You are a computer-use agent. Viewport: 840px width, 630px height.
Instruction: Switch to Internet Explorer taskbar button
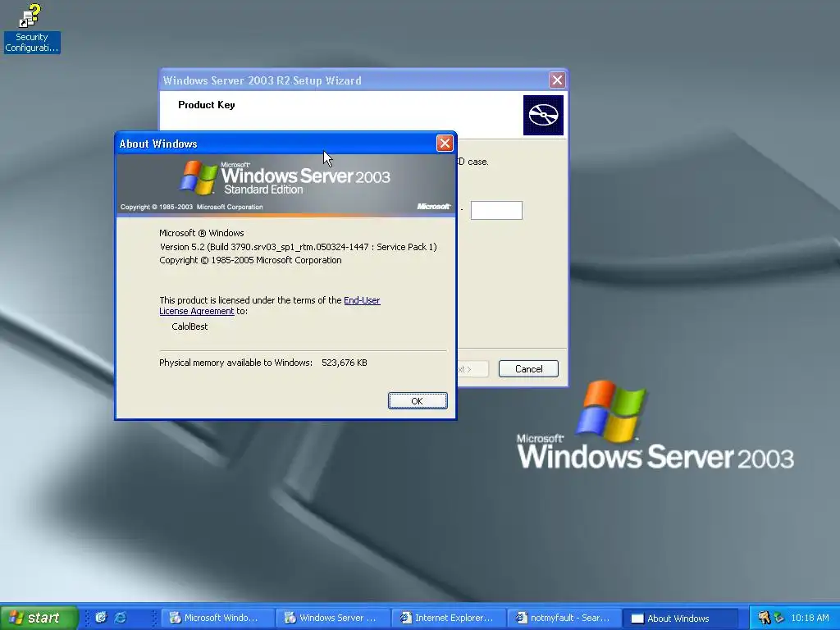[448, 618]
